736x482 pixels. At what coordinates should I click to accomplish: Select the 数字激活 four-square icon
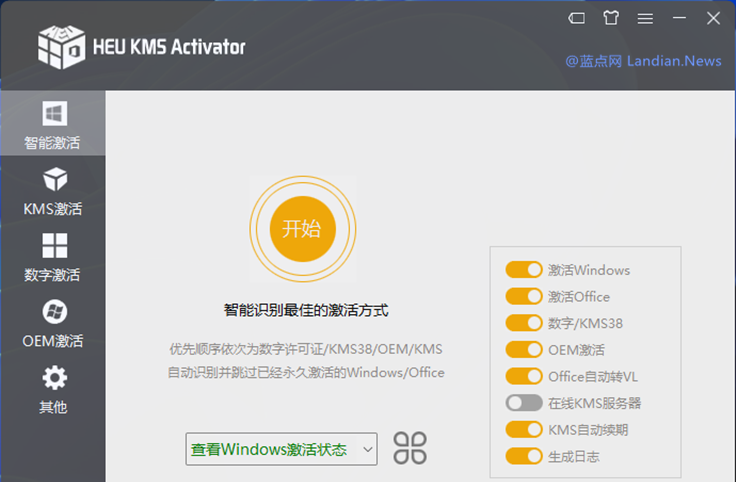click(x=54, y=246)
